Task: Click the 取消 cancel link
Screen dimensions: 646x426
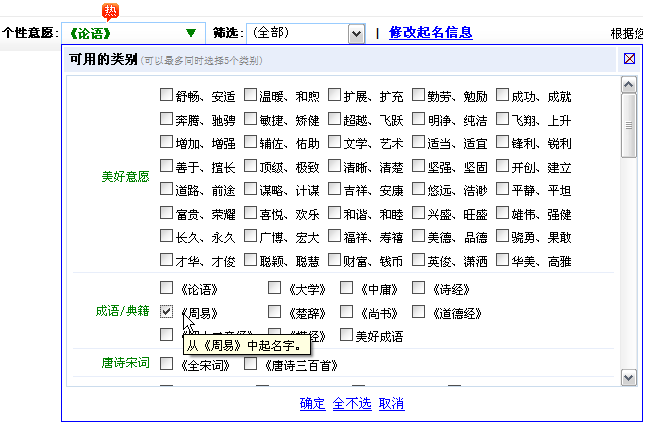Action: coord(392,404)
